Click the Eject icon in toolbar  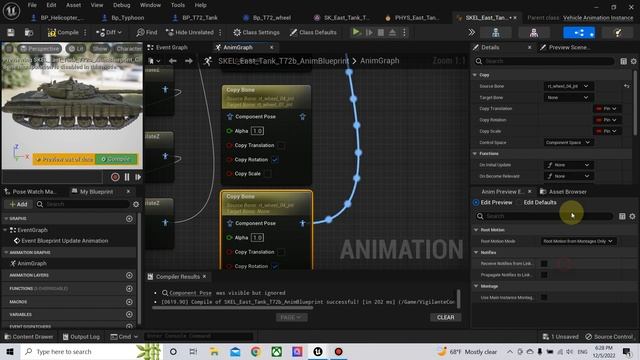point(392,32)
